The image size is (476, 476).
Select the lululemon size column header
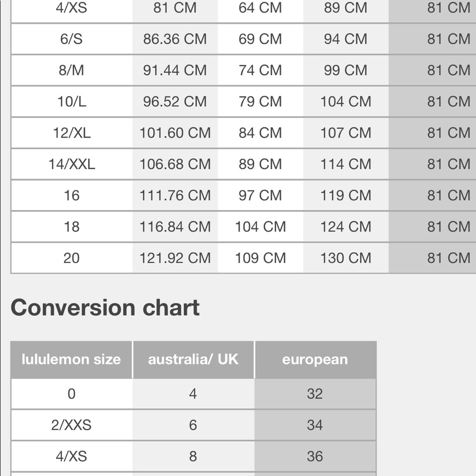coord(71,359)
